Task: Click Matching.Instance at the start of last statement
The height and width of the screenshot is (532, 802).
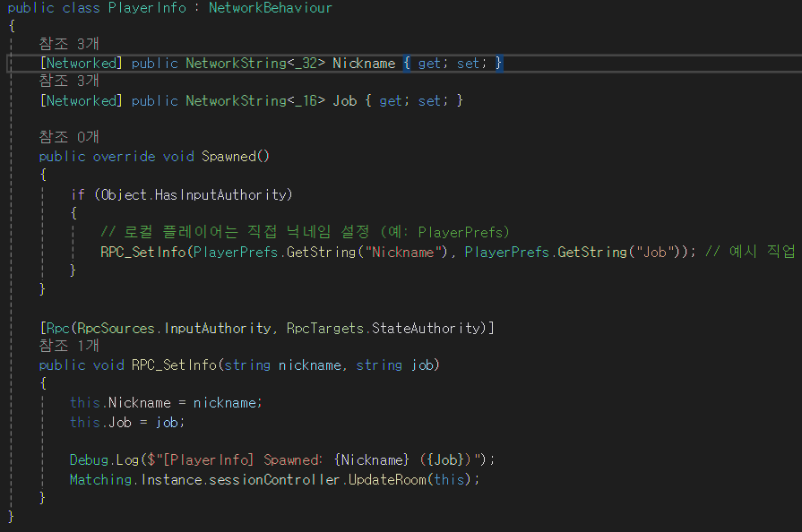Action: pyautogui.click(x=137, y=479)
